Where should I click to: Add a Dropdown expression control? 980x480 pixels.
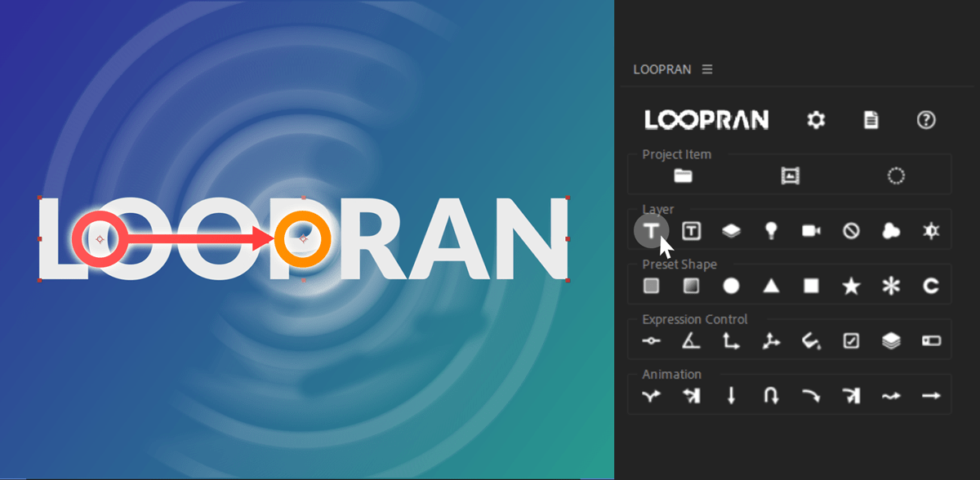[930, 340]
